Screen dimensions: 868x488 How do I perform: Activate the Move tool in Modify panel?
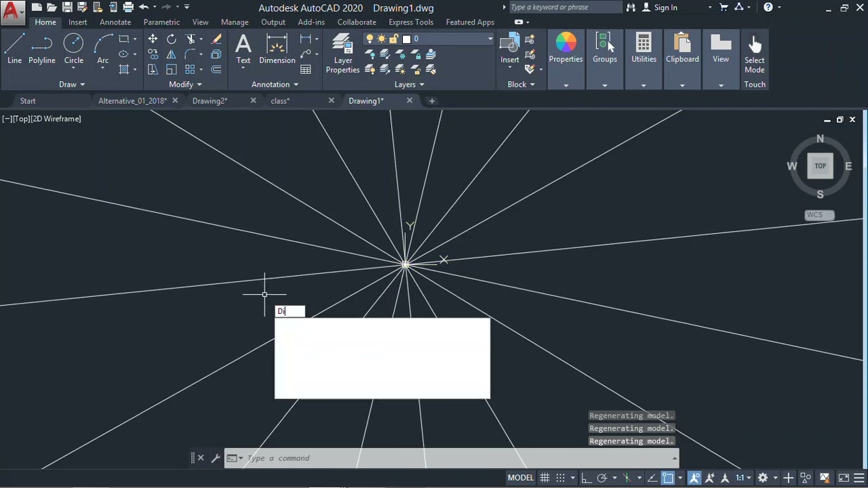pyautogui.click(x=153, y=39)
